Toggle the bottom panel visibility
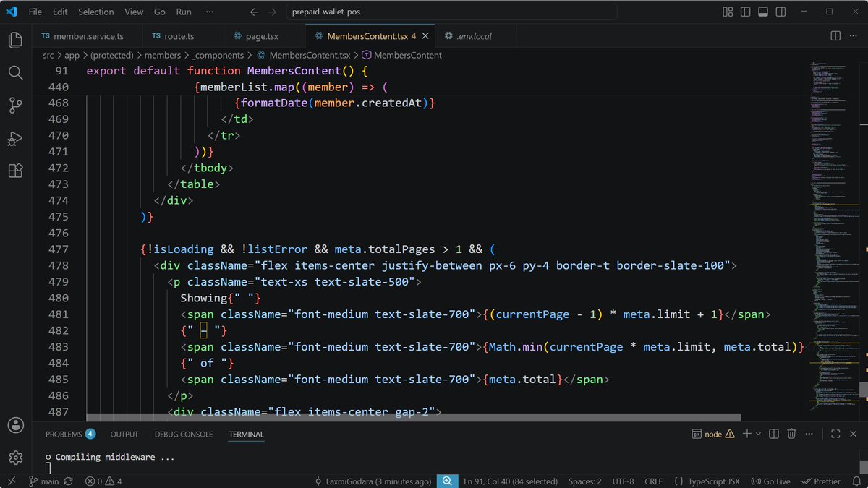 (762, 12)
